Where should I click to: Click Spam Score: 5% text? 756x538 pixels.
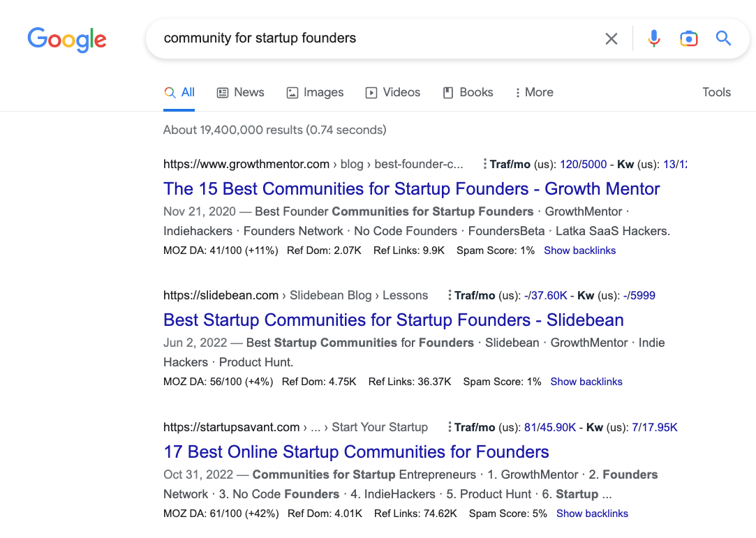click(x=508, y=514)
